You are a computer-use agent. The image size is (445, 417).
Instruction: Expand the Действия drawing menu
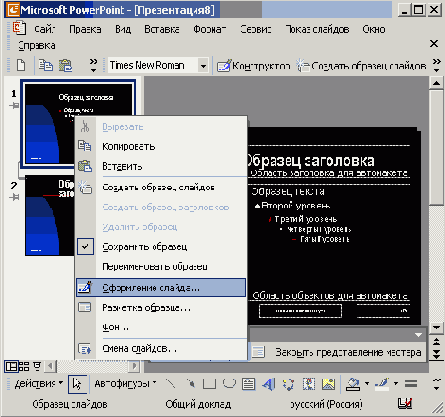[39, 384]
